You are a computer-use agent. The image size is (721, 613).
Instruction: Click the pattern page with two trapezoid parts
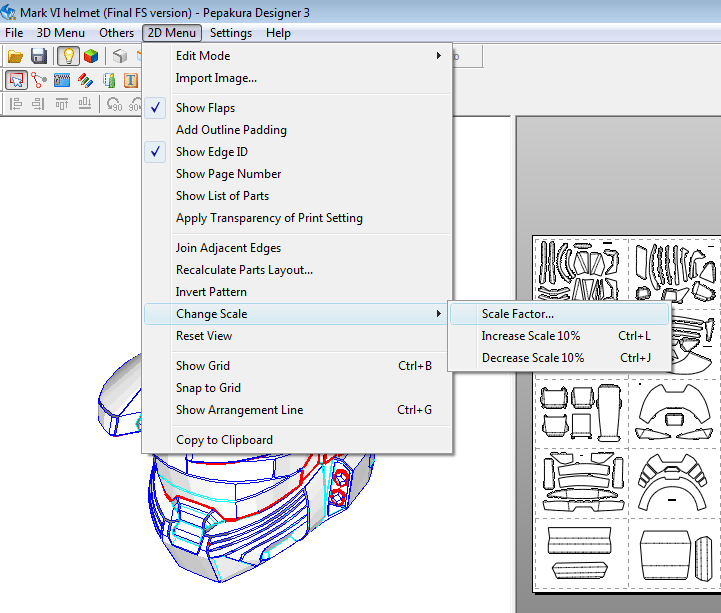581,554
